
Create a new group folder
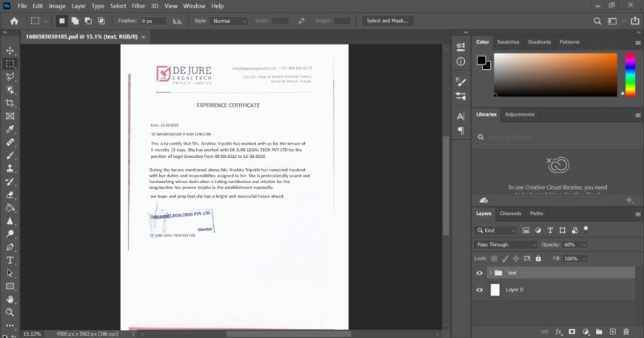[599, 331]
